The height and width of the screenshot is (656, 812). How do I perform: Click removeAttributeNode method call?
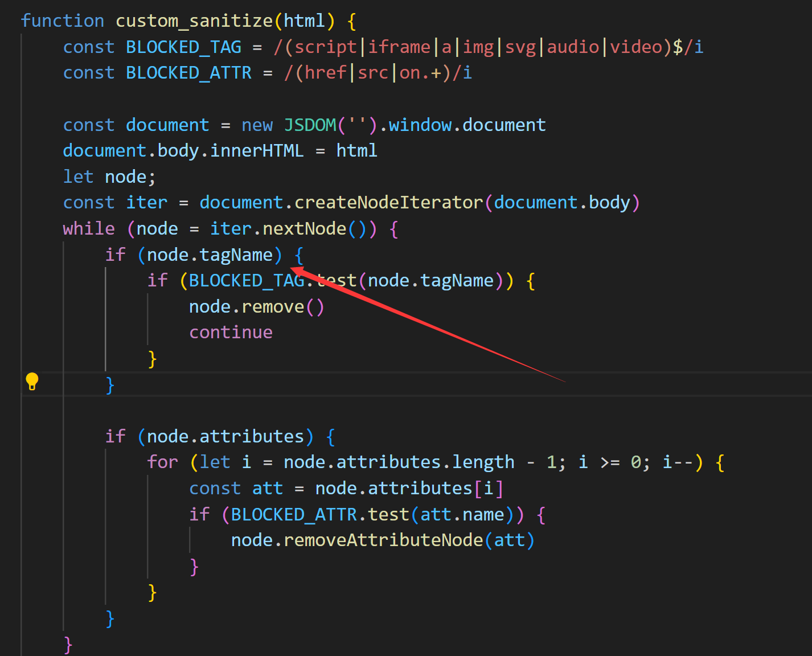click(x=383, y=540)
